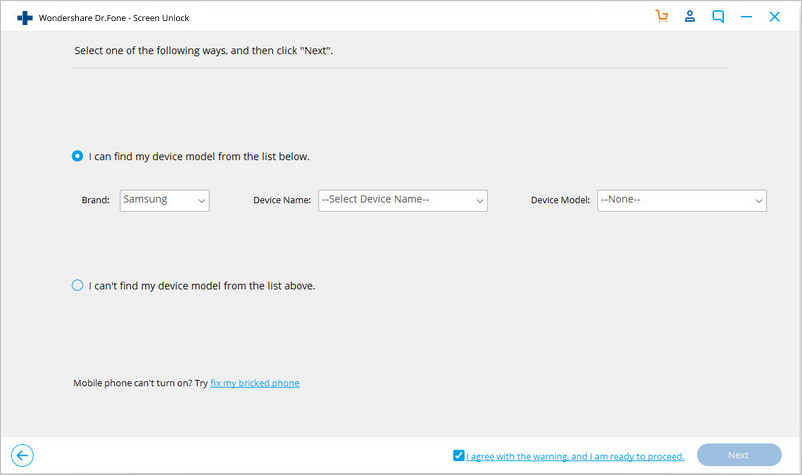Click the Dr.Fone plus logo icon
The image size is (802, 475).
coord(25,17)
